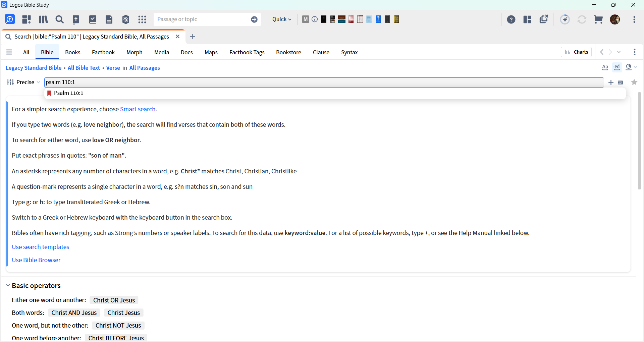Open the on-screen keyboard button in the search box

pyautogui.click(x=621, y=82)
